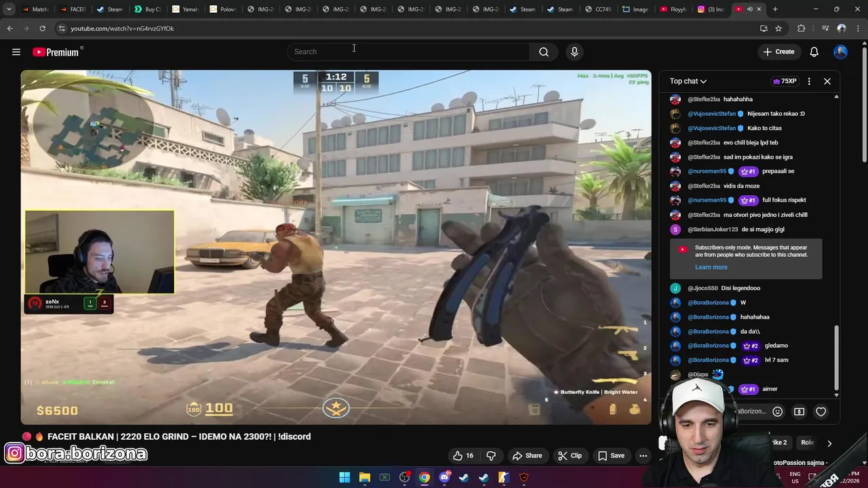868x488 pixels.
Task: Switch to the CC749 browser tab
Action: (x=598, y=9)
